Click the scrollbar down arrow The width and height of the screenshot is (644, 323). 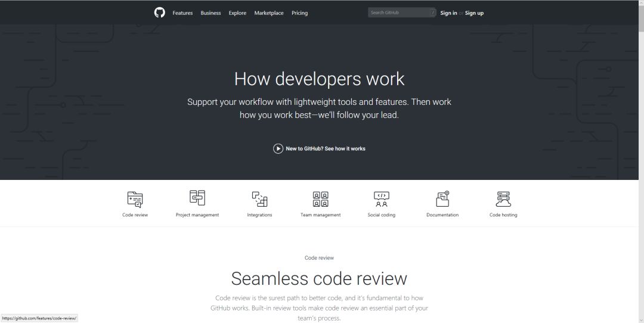click(x=641, y=319)
